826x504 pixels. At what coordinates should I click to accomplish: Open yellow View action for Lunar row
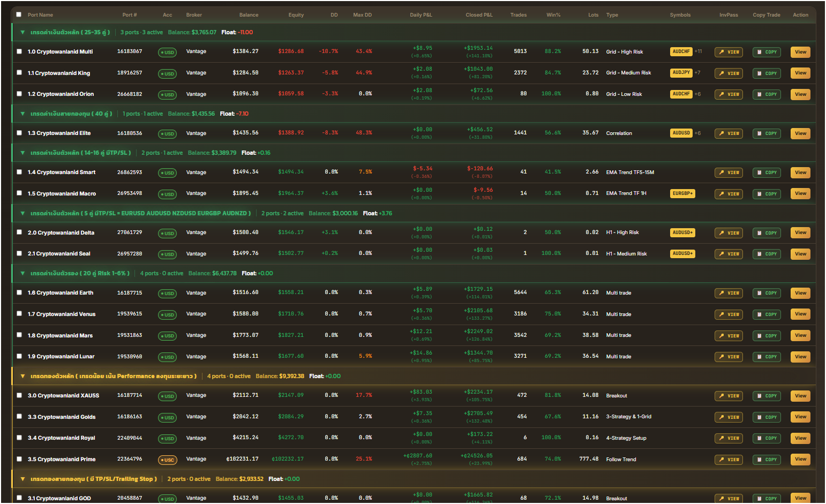pos(800,357)
